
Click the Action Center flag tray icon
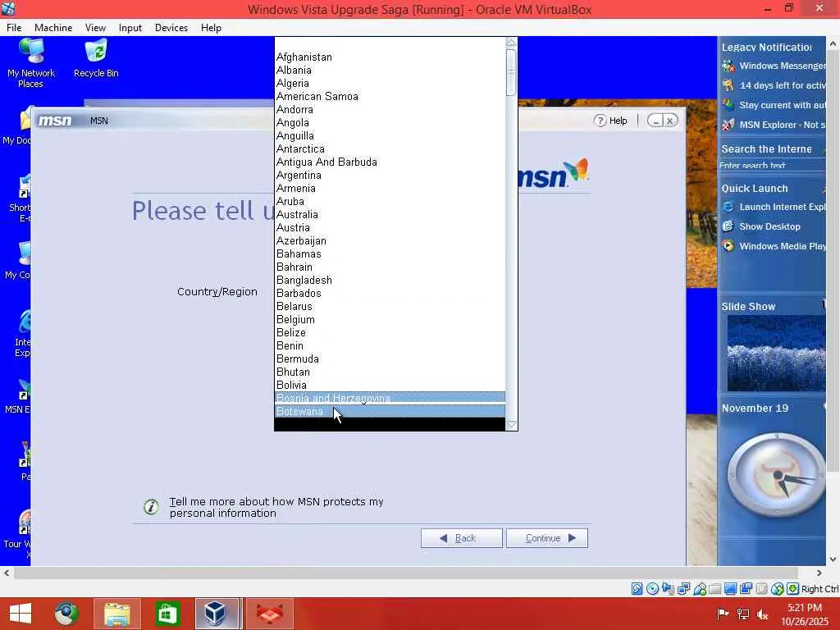click(723, 614)
